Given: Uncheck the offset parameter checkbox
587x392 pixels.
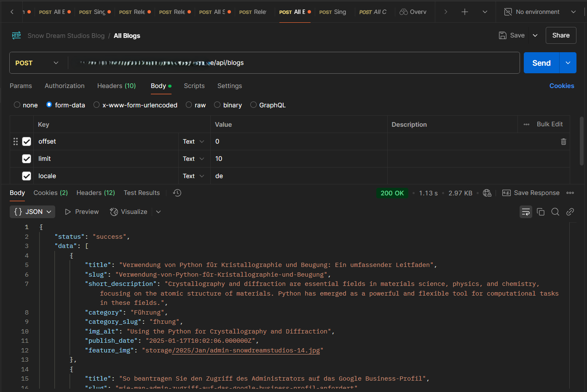Looking at the screenshot, I should 27,141.
